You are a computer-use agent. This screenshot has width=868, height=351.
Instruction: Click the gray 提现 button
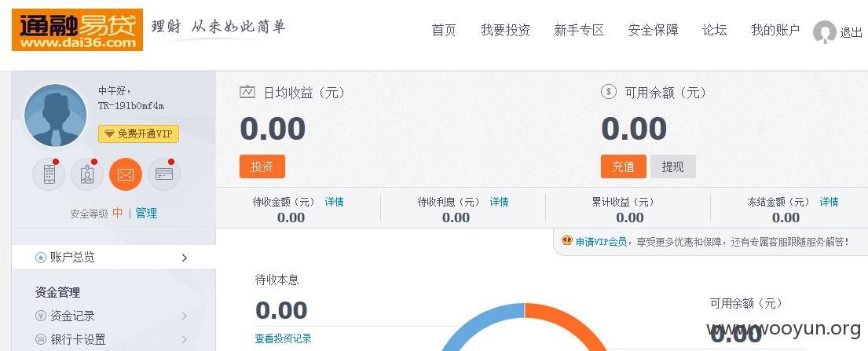coord(672,166)
